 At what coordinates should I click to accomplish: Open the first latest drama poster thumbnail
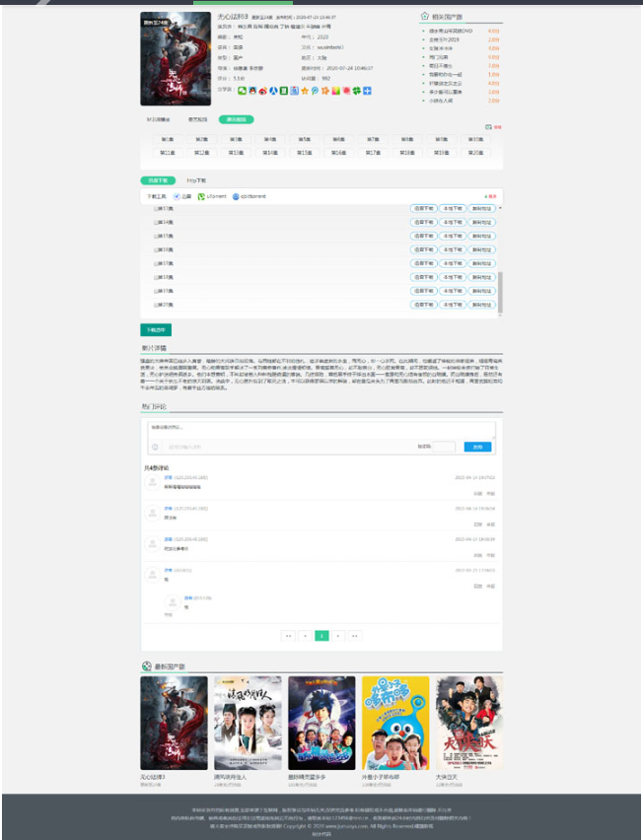[174, 723]
